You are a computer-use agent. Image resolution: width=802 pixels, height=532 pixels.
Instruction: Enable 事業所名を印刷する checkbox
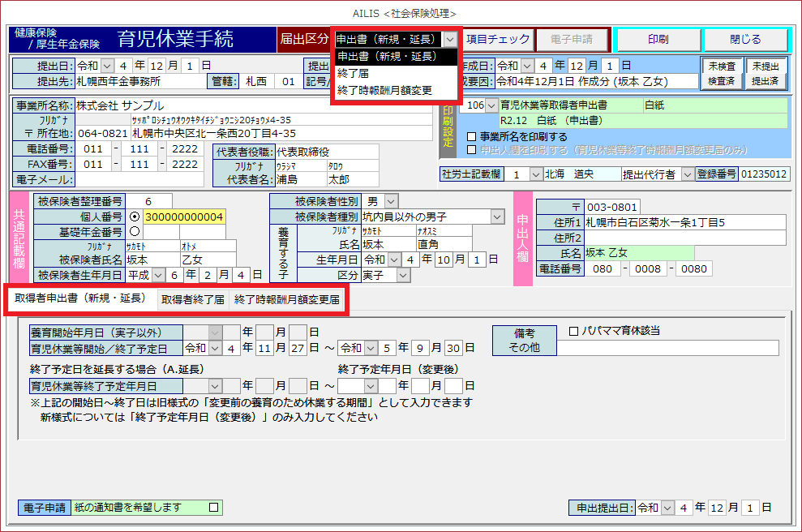point(473,136)
